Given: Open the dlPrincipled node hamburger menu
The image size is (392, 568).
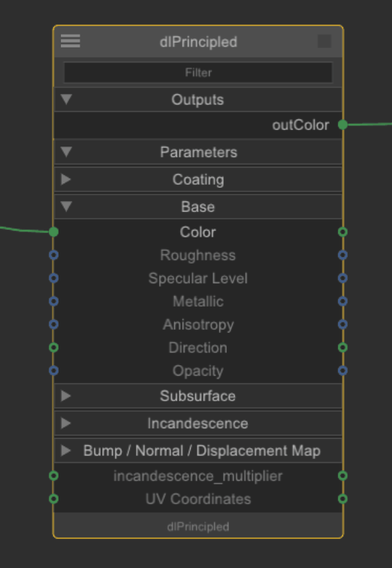Looking at the screenshot, I should 71,41.
